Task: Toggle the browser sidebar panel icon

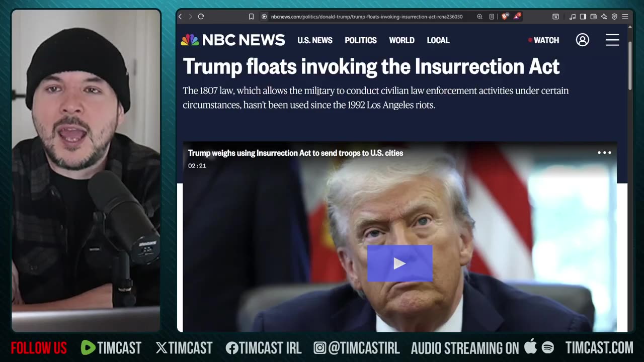Action: coord(583,17)
